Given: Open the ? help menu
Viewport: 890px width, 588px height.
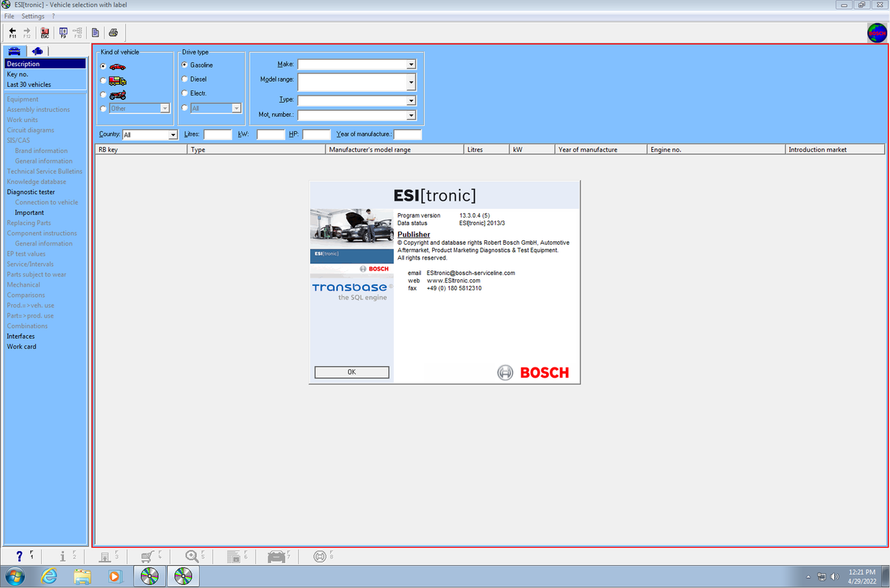Looking at the screenshot, I should pyautogui.click(x=53, y=16).
